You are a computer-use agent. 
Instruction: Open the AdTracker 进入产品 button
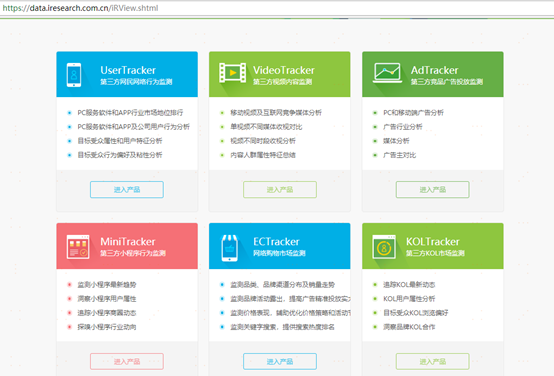tap(432, 190)
